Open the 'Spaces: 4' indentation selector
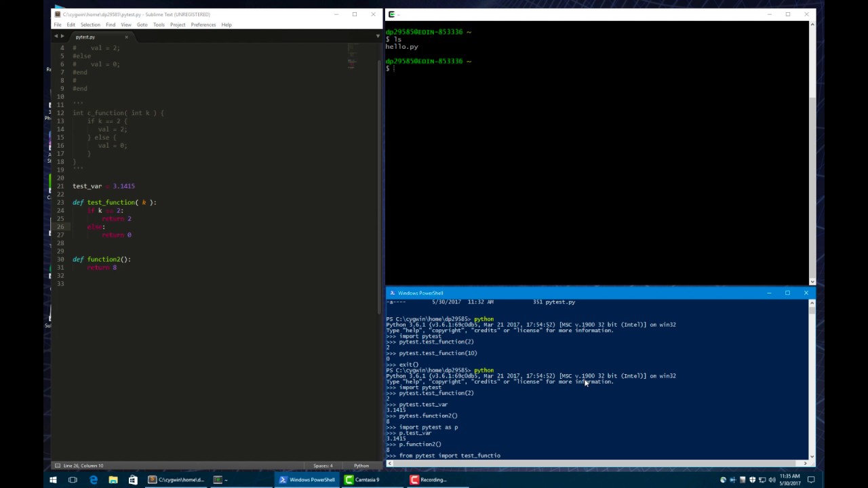Screen dimensions: 868x488 (x=323, y=466)
